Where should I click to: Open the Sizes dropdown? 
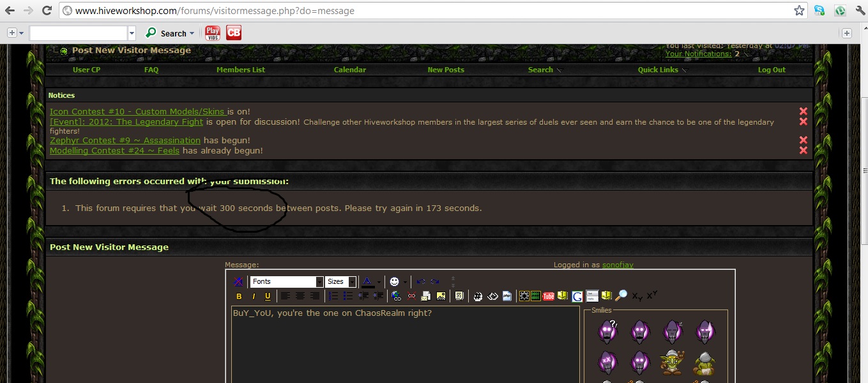tap(340, 281)
